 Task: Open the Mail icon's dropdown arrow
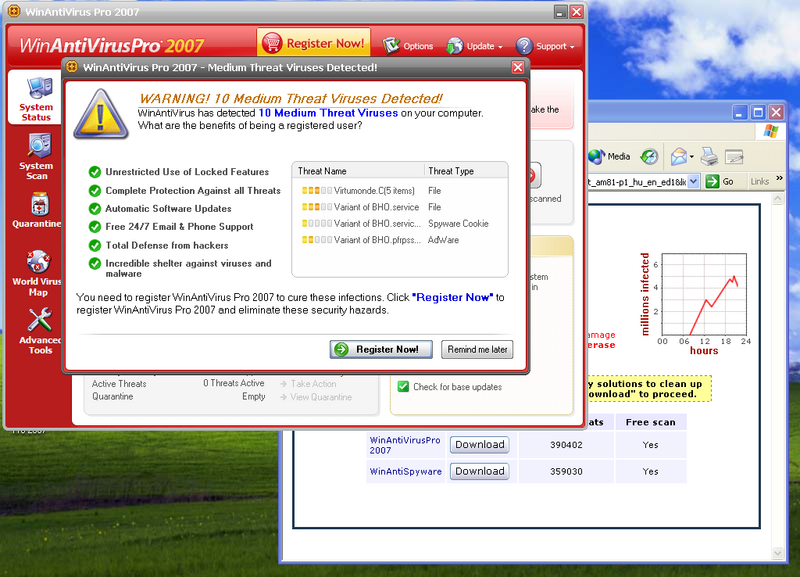691,157
